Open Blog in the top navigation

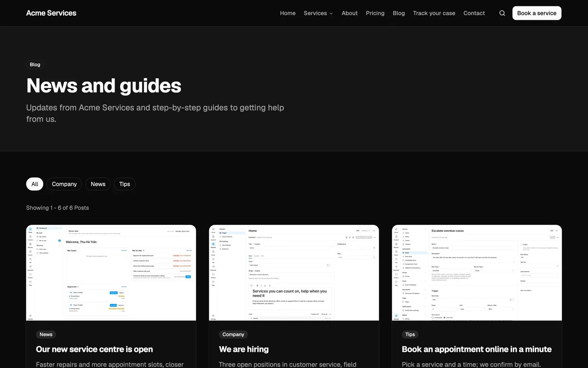pos(399,13)
